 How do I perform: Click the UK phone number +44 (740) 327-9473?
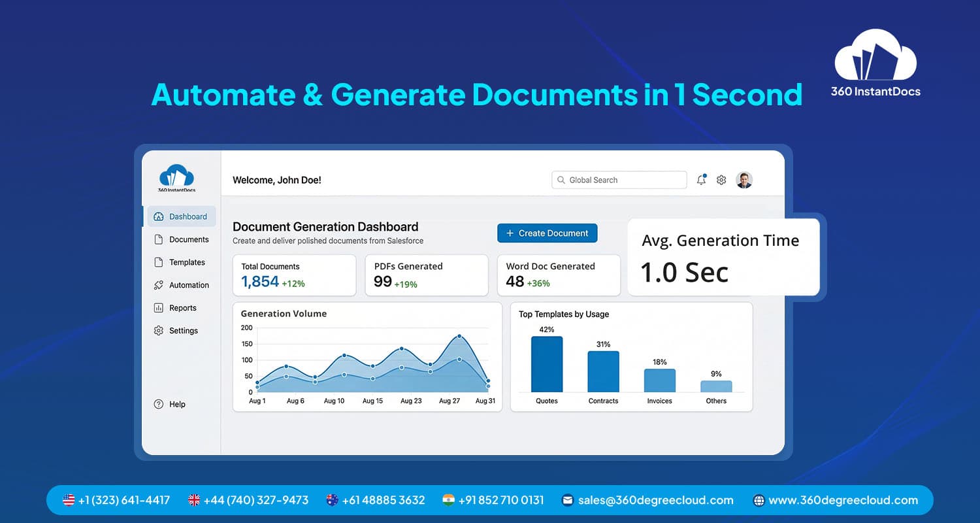pyautogui.click(x=256, y=500)
